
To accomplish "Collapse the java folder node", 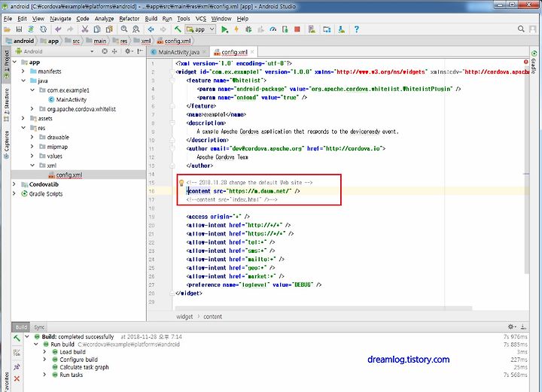I will pyautogui.click(x=23, y=81).
